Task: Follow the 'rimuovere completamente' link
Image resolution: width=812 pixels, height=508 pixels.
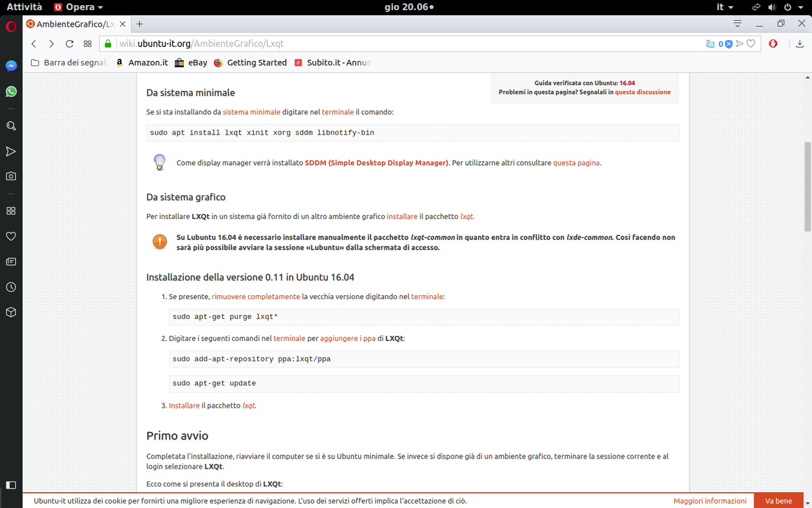Action: point(256,297)
